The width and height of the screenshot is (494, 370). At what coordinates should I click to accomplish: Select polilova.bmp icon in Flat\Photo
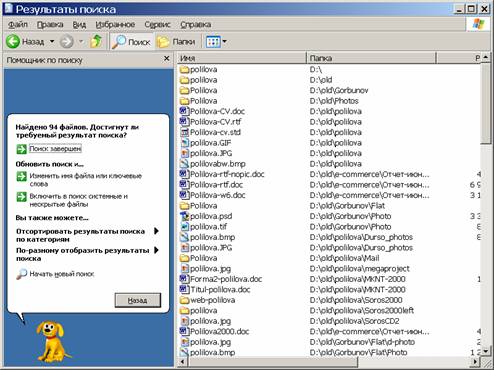(184, 352)
